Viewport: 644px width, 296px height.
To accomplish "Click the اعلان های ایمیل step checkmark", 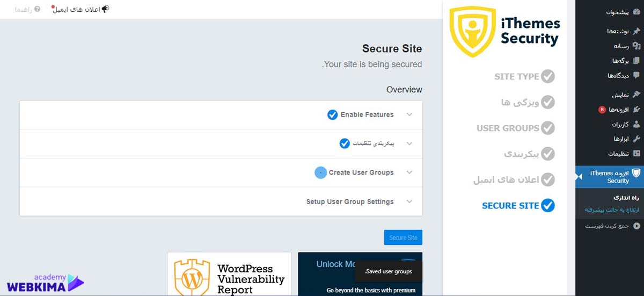I will coord(547,179).
